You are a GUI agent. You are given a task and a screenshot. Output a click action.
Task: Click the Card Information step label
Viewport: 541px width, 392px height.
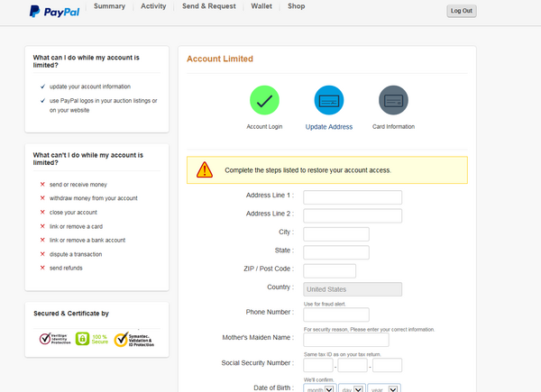393,126
